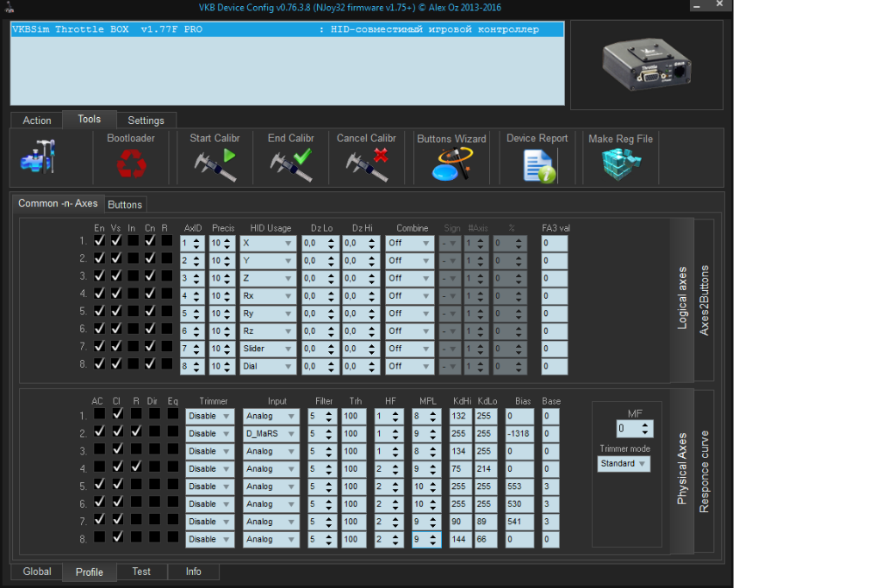Open the Test bottom tab
This screenshot has width=882, height=588.
(141, 571)
